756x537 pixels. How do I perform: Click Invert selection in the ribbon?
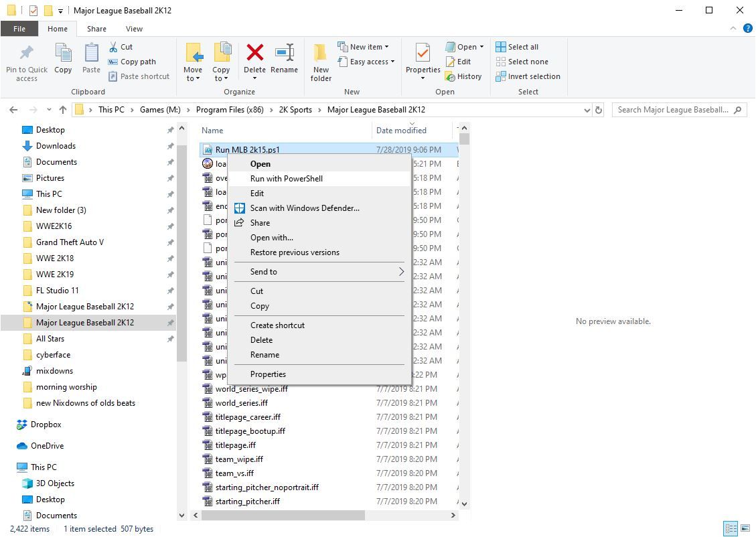528,76
